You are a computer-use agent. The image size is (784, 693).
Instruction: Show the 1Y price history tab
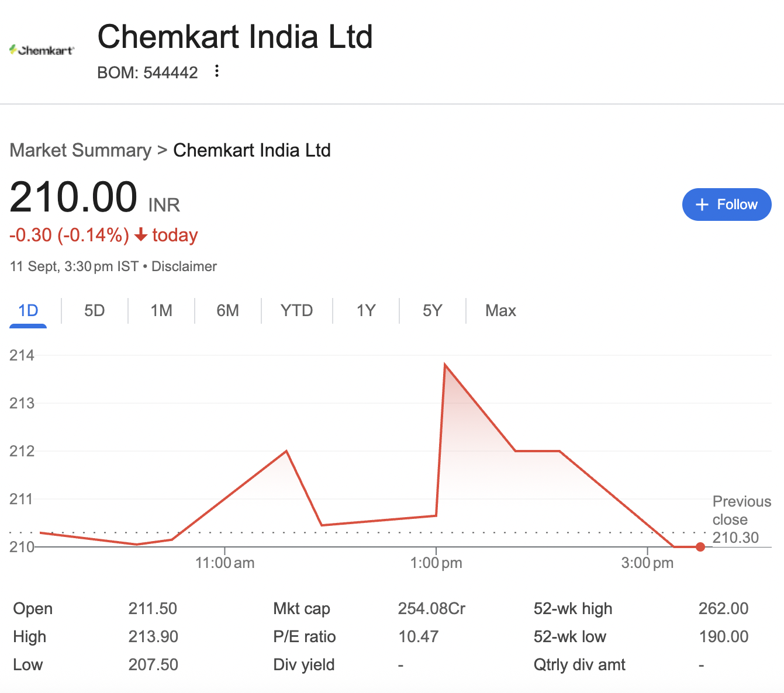point(366,310)
